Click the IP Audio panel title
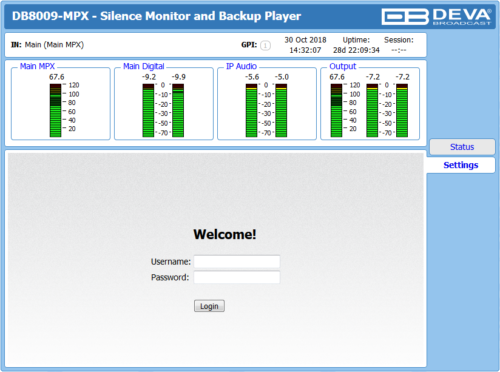 [x=241, y=66]
